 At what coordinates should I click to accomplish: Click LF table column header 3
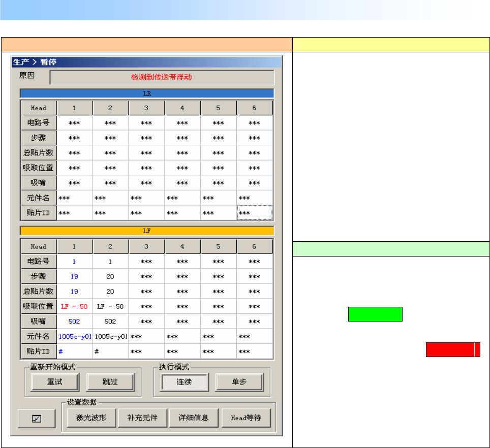146,246
